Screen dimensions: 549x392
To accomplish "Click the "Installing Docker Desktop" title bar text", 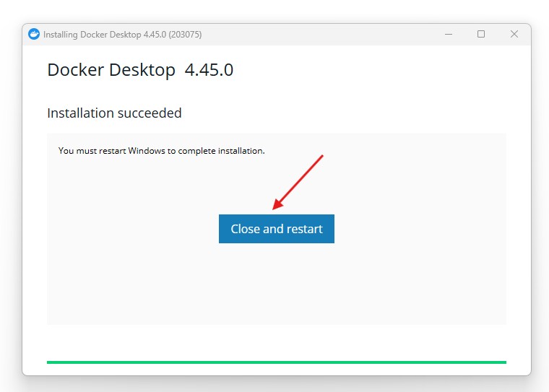I will click(92, 35).
